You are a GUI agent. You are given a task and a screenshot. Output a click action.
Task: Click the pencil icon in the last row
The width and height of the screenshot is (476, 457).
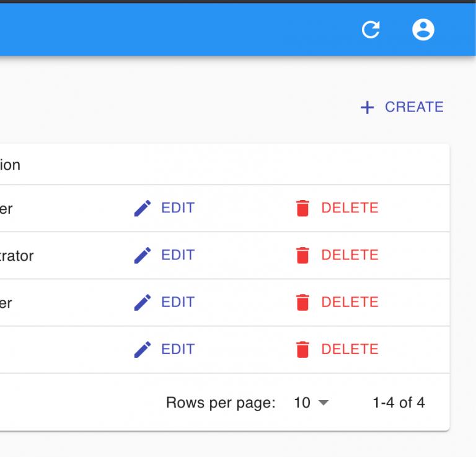coord(143,350)
